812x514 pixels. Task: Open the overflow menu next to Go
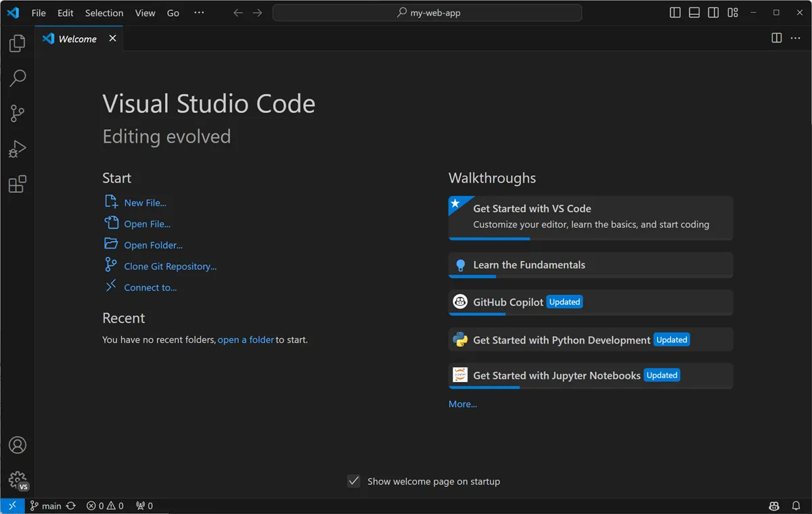199,12
